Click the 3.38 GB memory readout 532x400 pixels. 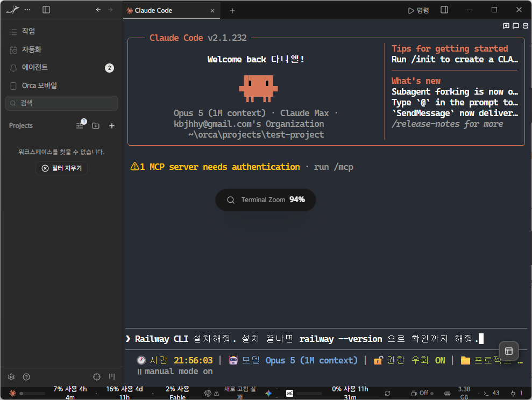[x=464, y=393]
